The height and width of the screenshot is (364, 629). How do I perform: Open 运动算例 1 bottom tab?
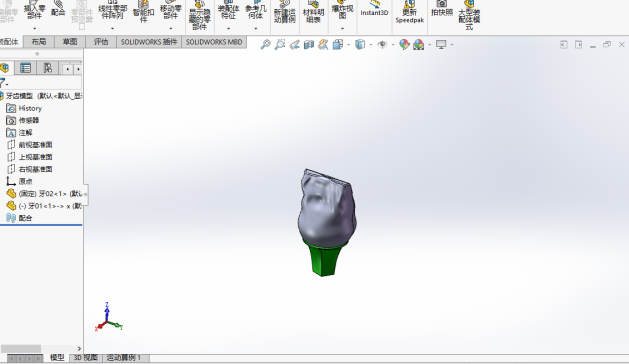(x=124, y=358)
